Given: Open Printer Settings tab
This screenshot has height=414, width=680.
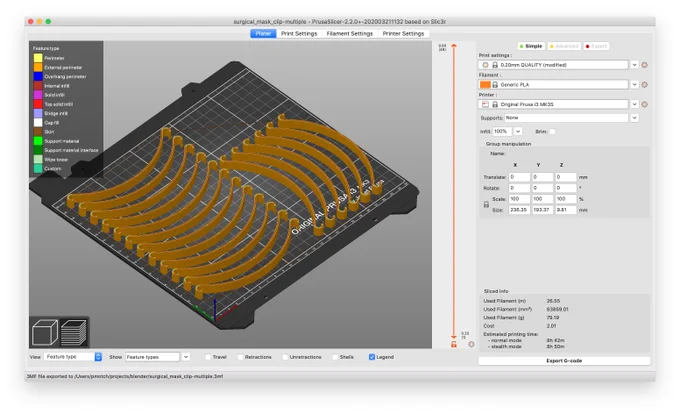Looking at the screenshot, I should pyautogui.click(x=403, y=33).
